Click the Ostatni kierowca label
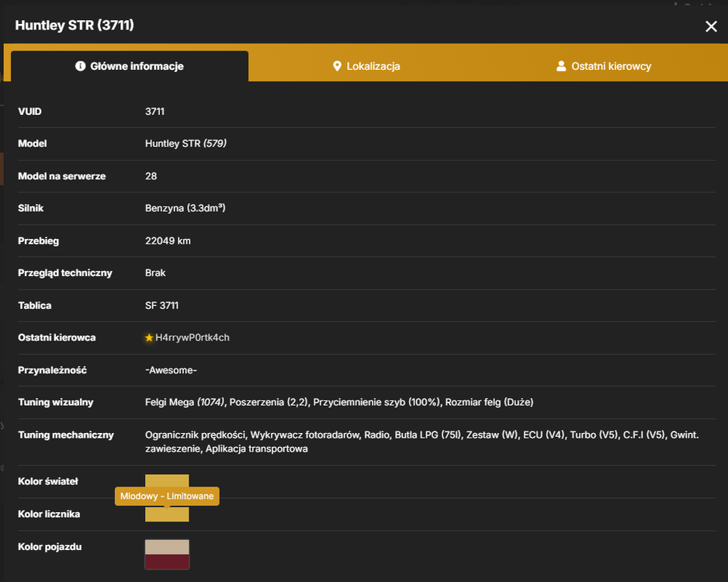This screenshot has width=728, height=582. tap(57, 338)
